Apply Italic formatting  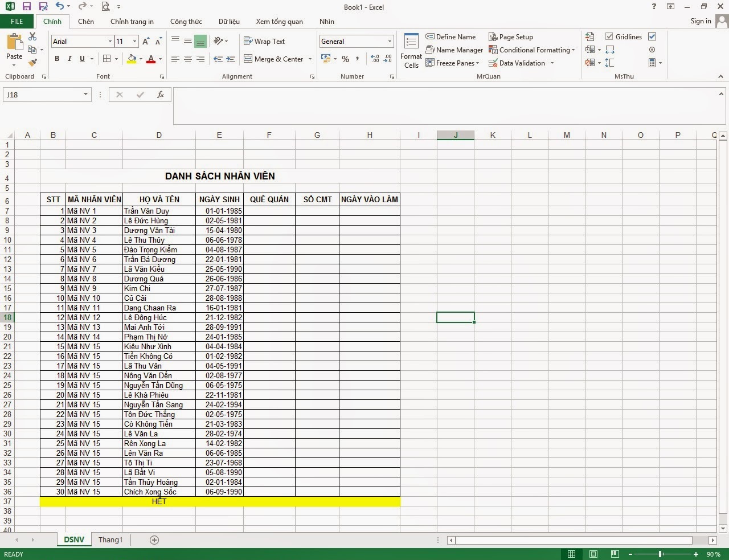click(69, 59)
